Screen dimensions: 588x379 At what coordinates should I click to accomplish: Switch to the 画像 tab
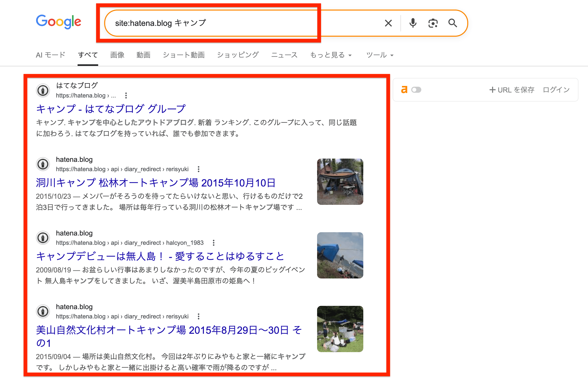click(117, 55)
